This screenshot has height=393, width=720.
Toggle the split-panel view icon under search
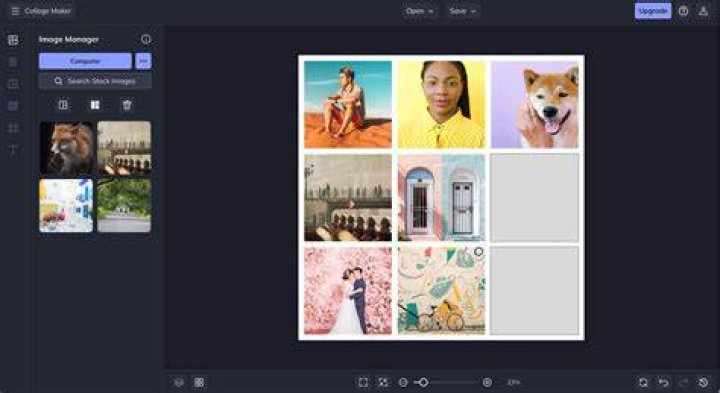pos(63,105)
